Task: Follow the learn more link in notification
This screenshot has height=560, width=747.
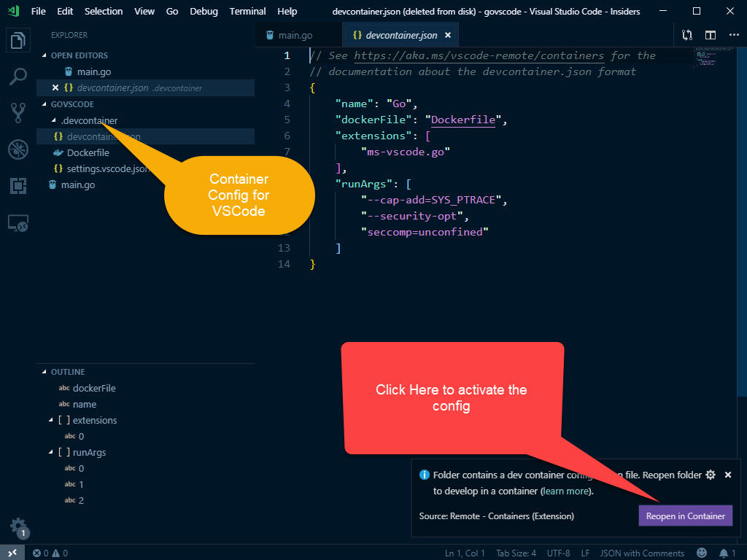Action: (565, 491)
